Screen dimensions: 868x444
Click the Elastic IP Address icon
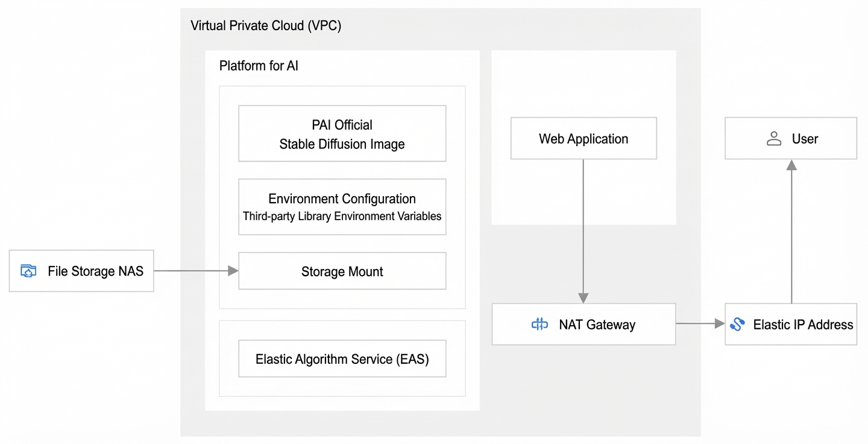click(737, 325)
